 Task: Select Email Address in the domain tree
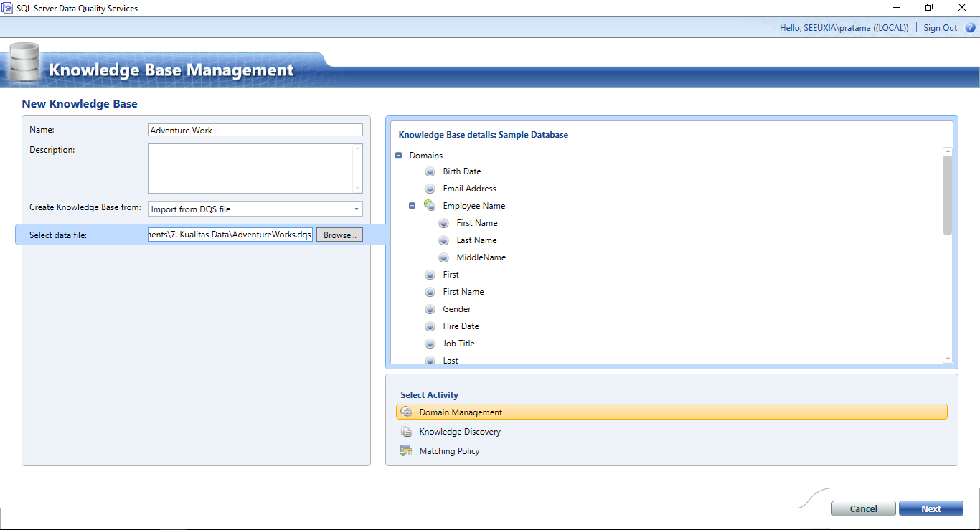469,189
